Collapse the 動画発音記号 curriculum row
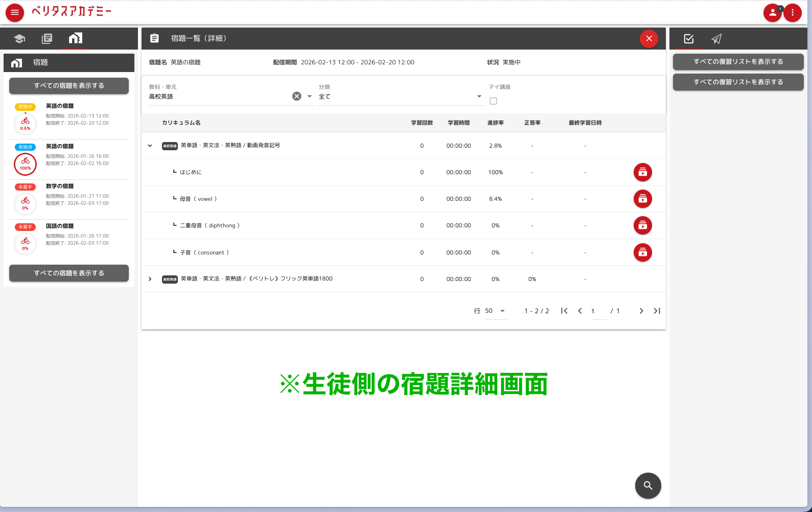This screenshot has width=812, height=512. [150, 146]
